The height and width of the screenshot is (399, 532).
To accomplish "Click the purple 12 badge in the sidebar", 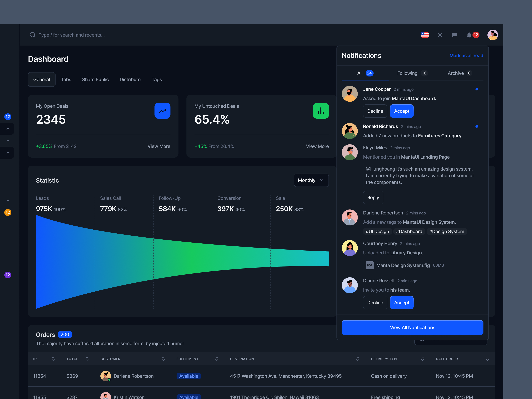I will [8, 275].
